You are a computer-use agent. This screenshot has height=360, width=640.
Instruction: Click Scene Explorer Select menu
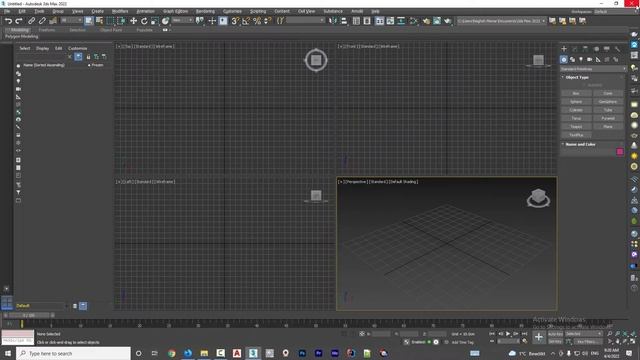coord(24,48)
